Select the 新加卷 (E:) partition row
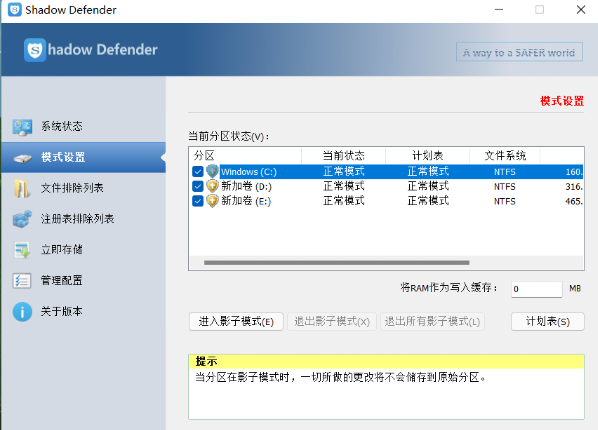598x430 pixels. click(x=386, y=201)
